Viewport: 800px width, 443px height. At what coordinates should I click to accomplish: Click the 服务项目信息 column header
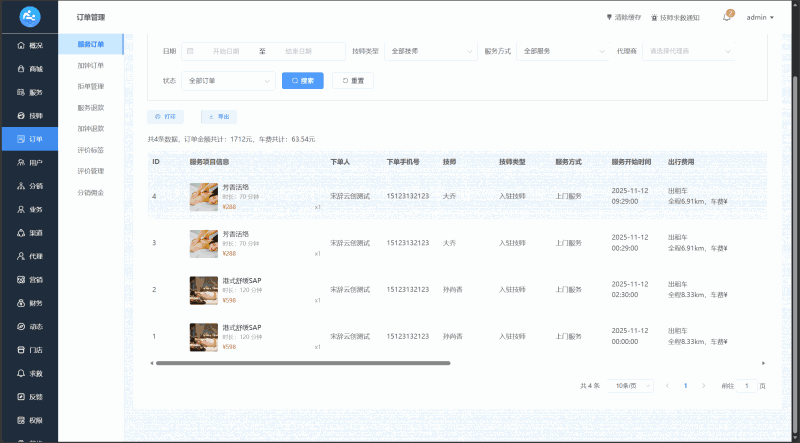point(209,162)
